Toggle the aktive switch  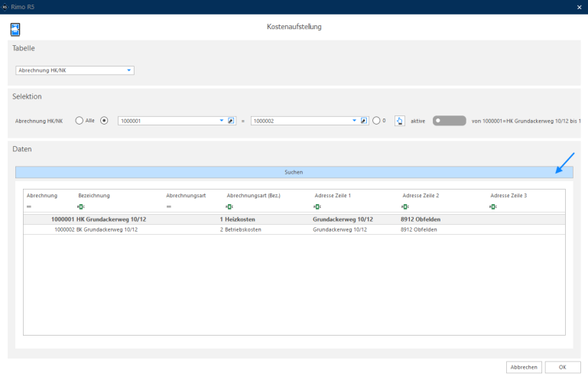(x=450, y=121)
